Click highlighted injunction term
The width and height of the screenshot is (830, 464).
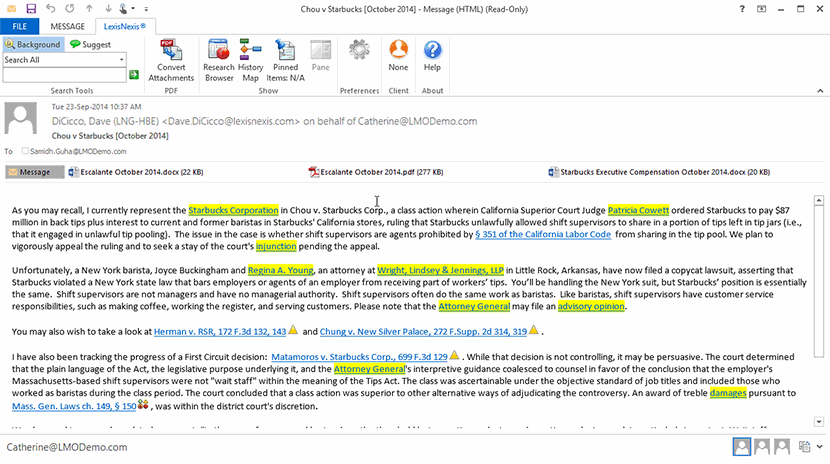[x=276, y=246]
